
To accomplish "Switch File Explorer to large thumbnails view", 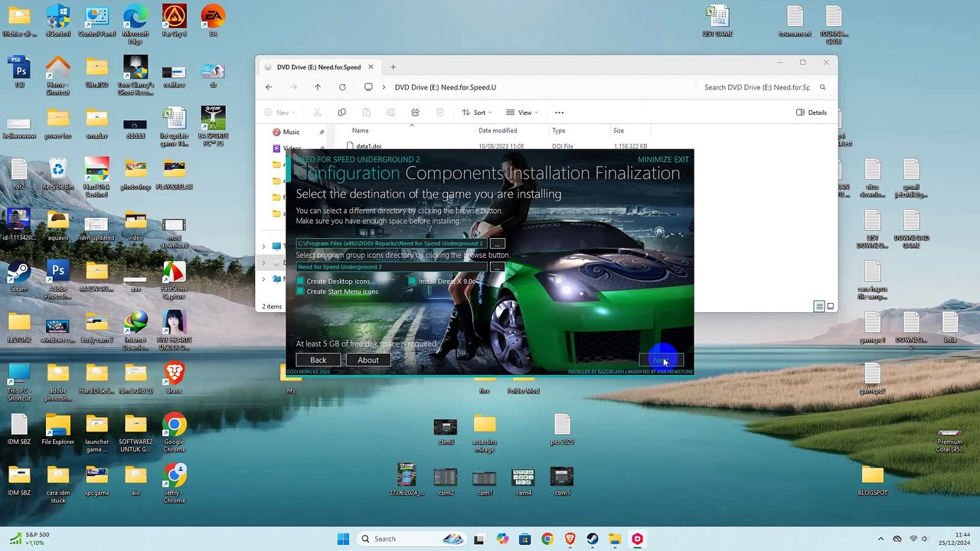I will click(x=831, y=306).
